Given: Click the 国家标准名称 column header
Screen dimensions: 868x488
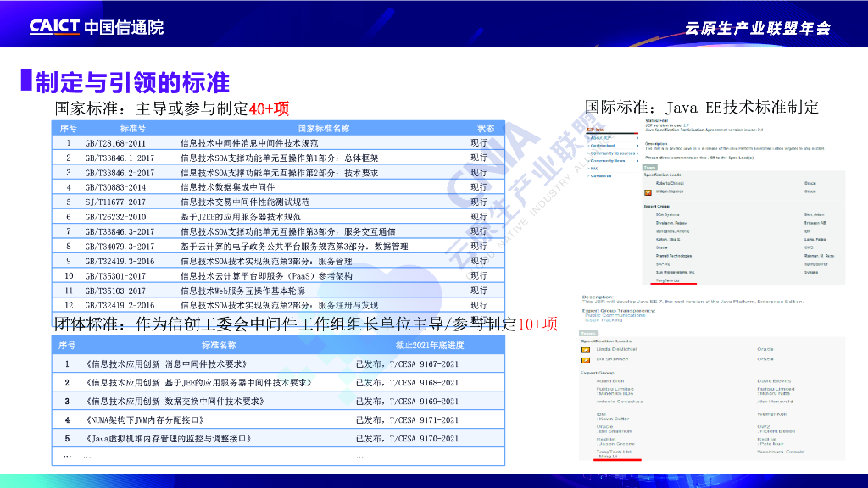Looking at the screenshot, I should tap(324, 129).
